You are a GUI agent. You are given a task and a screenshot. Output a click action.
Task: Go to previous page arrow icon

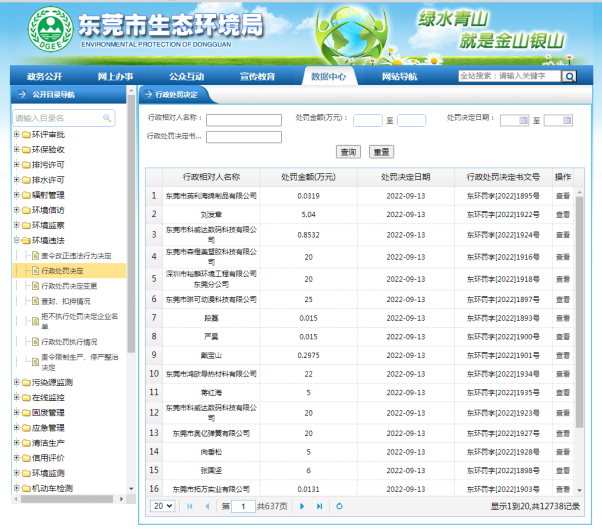click(207, 506)
